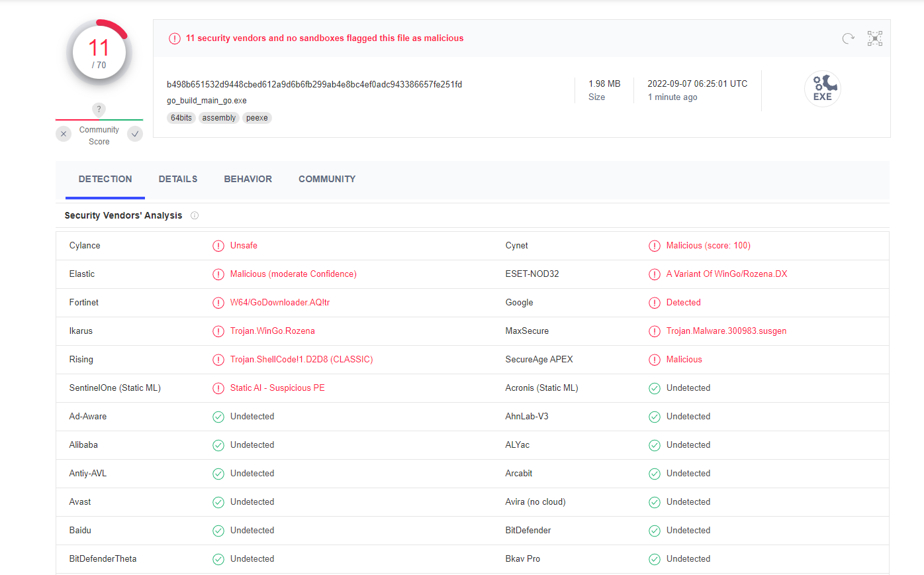Click the 2022-09-07 06:25:01 UTC timestamp
The image size is (924, 575).
(x=697, y=84)
